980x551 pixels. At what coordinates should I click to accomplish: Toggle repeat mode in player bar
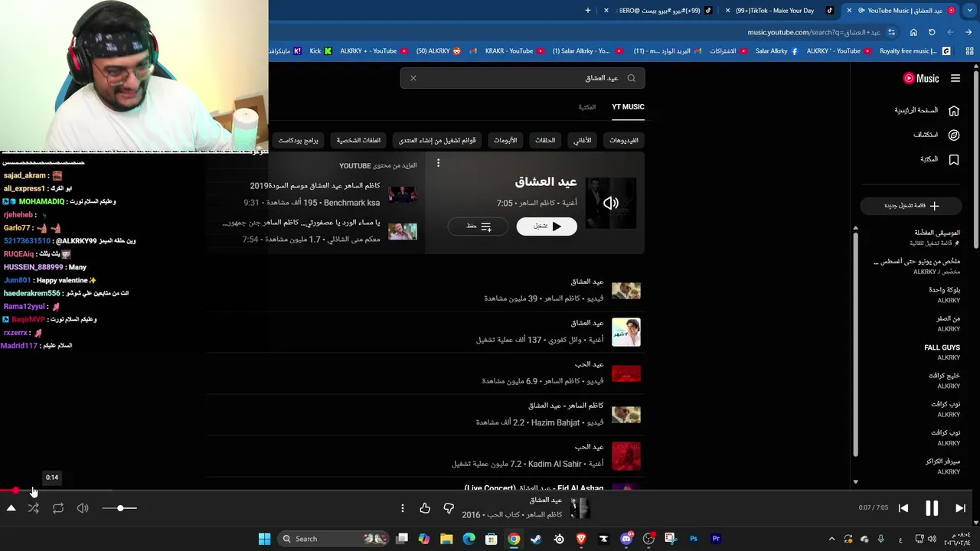(58, 508)
